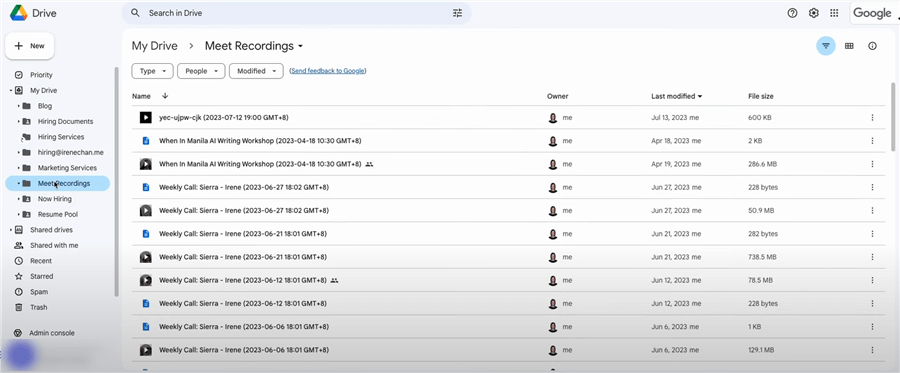Click owner avatar in yec-ujpw-cjk row
Viewport: 900px width, 373px height.
[x=553, y=118]
